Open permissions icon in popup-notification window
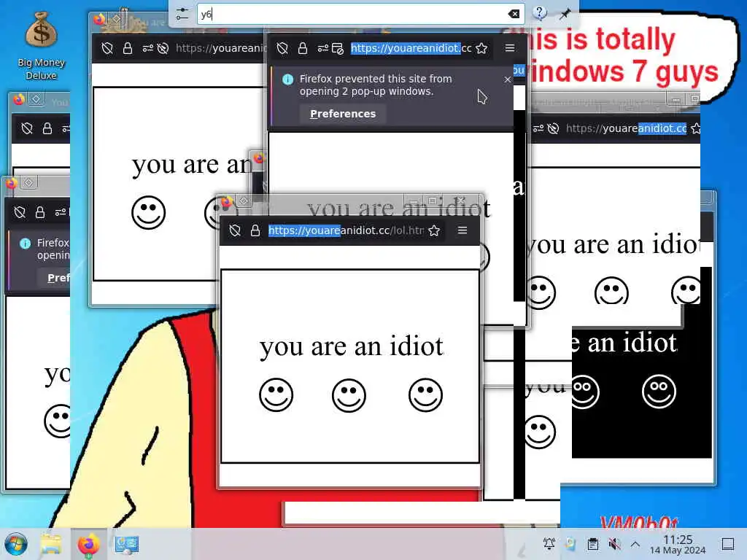The width and height of the screenshot is (747, 560). tap(323, 48)
